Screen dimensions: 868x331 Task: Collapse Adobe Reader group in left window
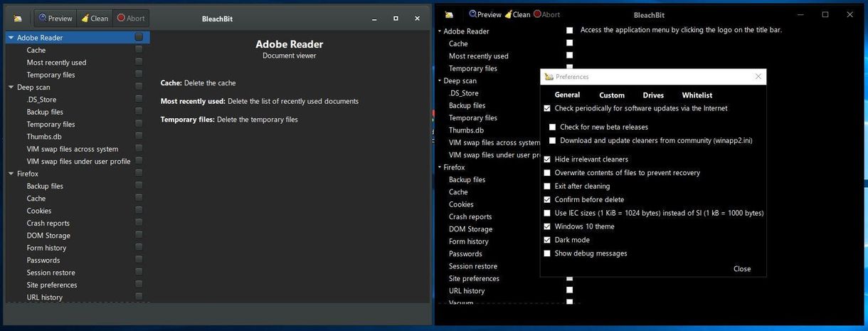click(11, 38)
